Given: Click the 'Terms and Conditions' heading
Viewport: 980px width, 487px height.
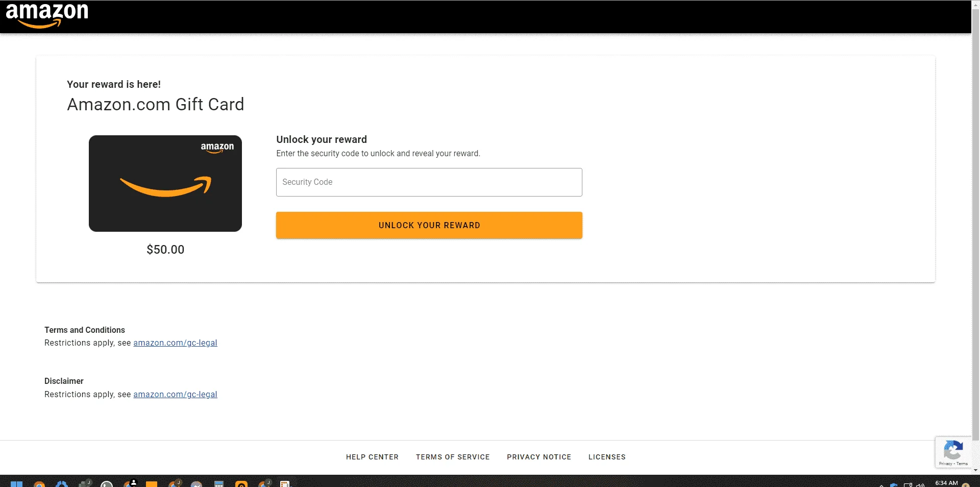Looking at the screenshot, I should [85, 330].
